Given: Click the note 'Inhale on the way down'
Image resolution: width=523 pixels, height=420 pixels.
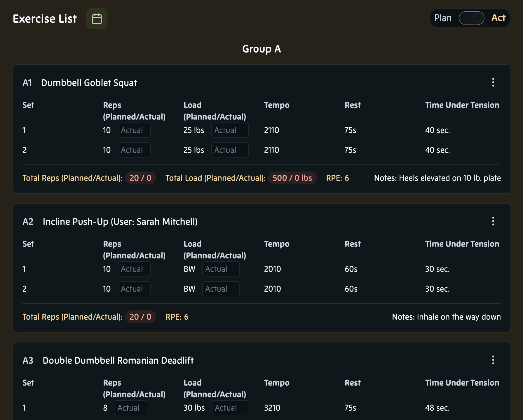Looking at the screenshot, I should [459, 317].
